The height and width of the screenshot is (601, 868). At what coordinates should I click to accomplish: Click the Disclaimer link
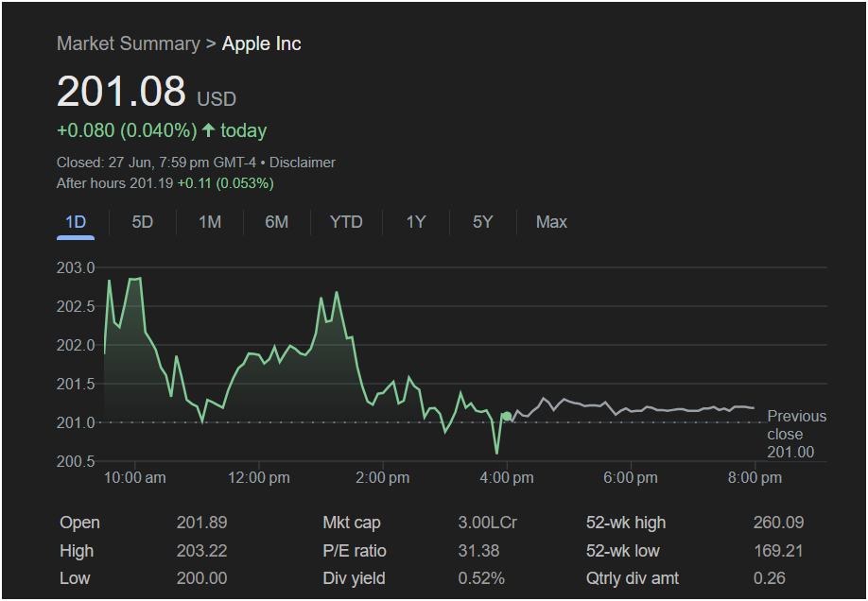pyautogui.click(x=303, y=163)
